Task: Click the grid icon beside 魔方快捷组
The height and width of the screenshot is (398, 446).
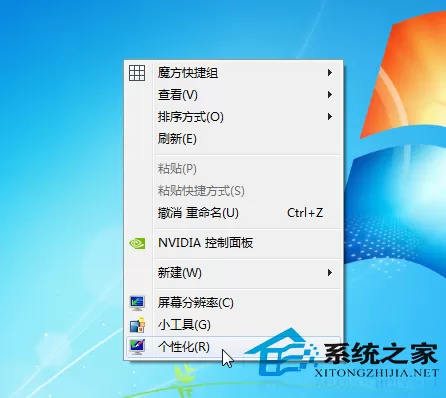Action: 137,73
